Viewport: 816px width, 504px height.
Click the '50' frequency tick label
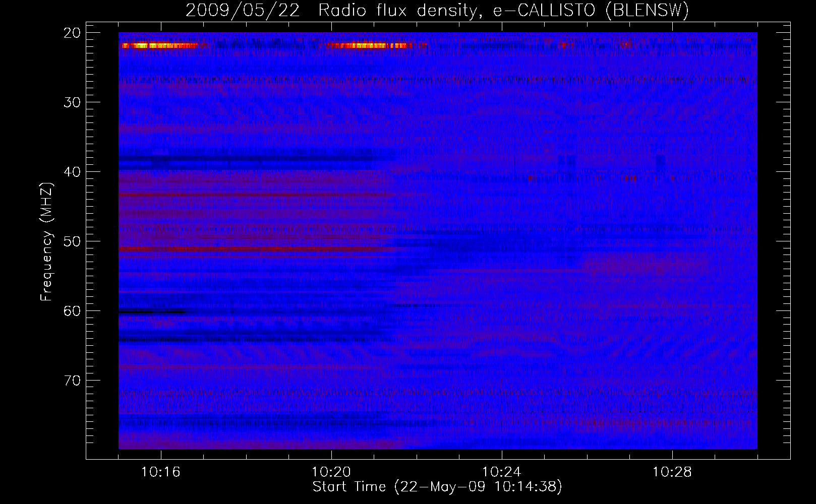pos(73,241)
